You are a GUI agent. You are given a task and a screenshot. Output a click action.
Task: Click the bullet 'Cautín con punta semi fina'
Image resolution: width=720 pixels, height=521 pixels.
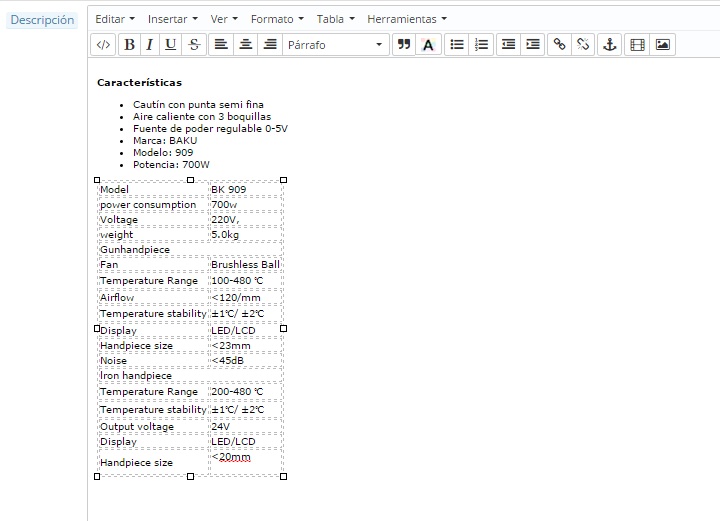pyautogui.click(x=198, y=105)
